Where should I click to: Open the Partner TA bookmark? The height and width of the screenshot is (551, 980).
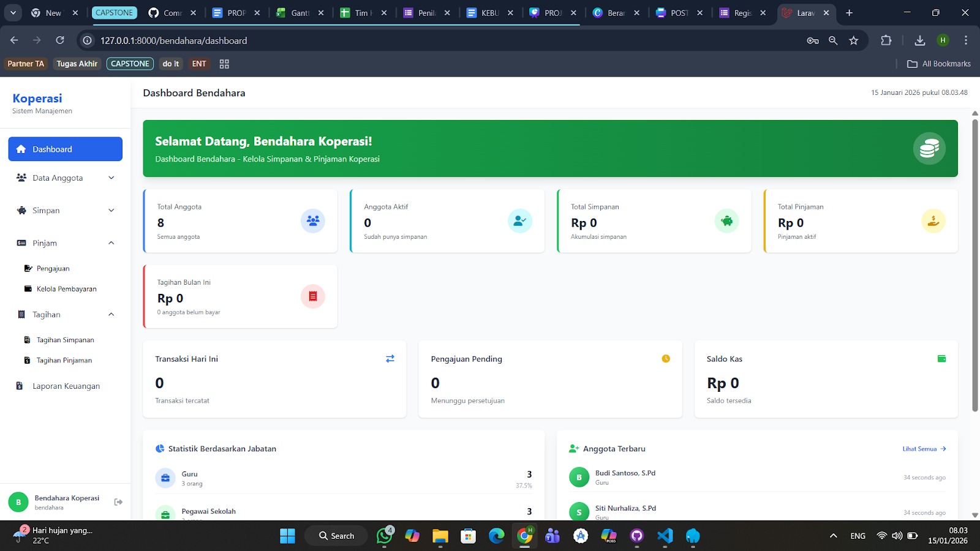tap(26, 64)
